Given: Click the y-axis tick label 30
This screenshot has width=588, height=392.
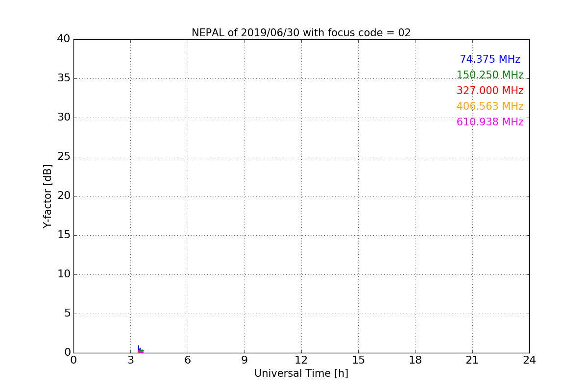Looking at the screenshot, I should click(64, 118).
